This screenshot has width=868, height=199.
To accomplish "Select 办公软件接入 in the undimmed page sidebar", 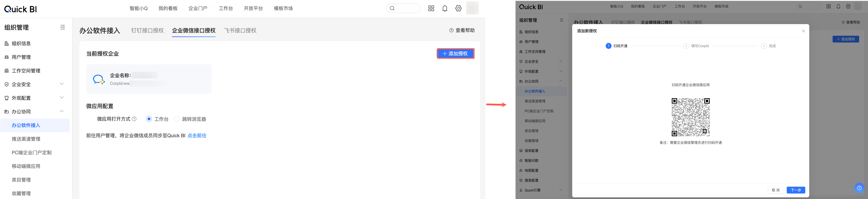I will click(35, 125).
